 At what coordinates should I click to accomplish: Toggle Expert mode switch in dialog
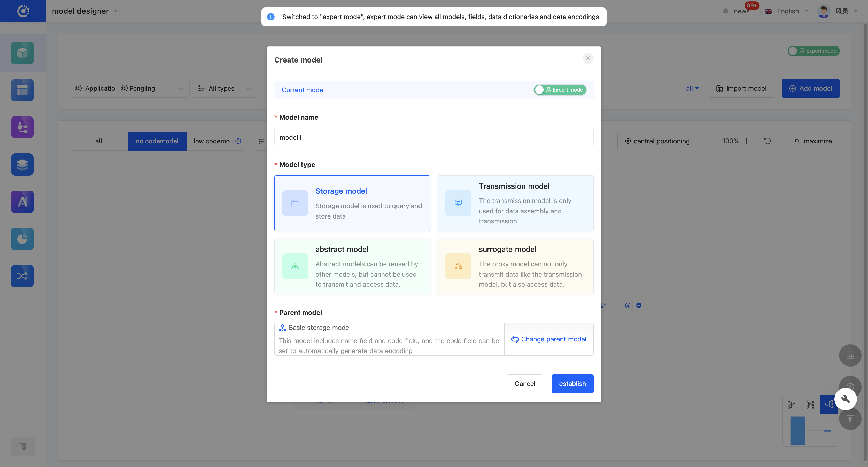coord(560,90)
